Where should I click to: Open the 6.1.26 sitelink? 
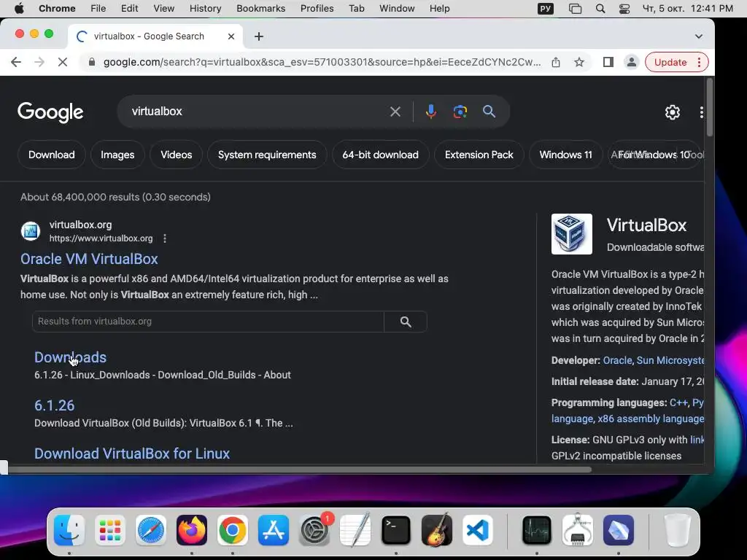pos(54,405)
